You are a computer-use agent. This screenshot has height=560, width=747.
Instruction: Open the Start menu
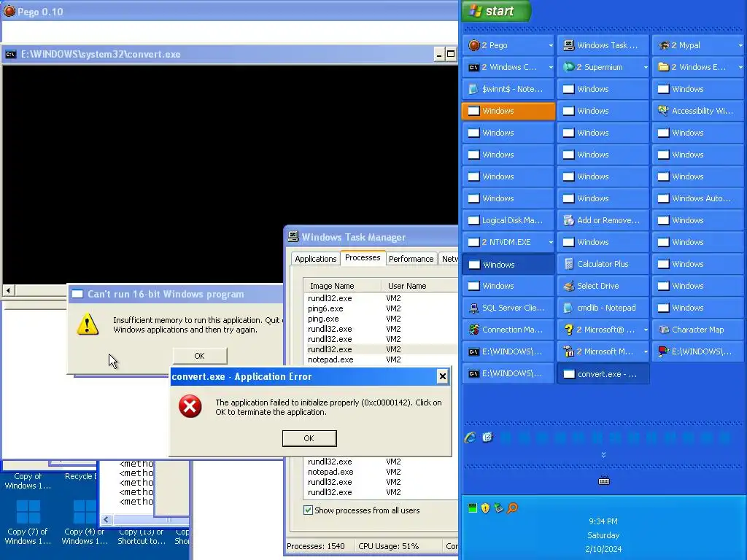pyautogui.click(x=496, y=11)
